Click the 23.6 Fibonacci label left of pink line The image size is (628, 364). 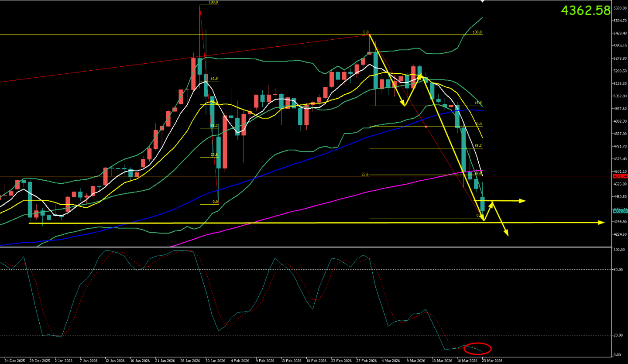pos(365,174)
